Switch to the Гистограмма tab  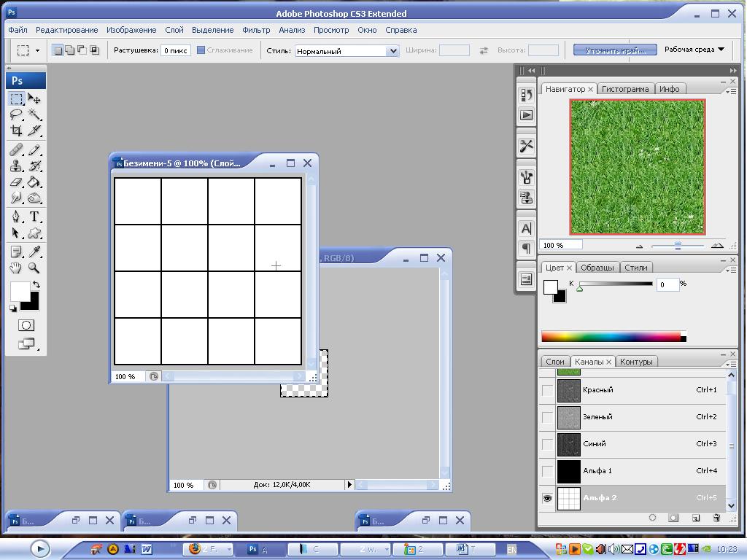625,89
